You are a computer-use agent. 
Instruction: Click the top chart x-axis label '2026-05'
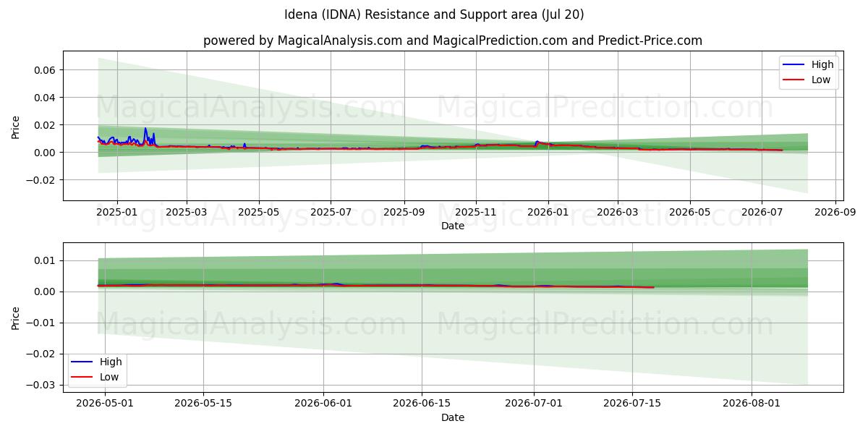[689, 212]
